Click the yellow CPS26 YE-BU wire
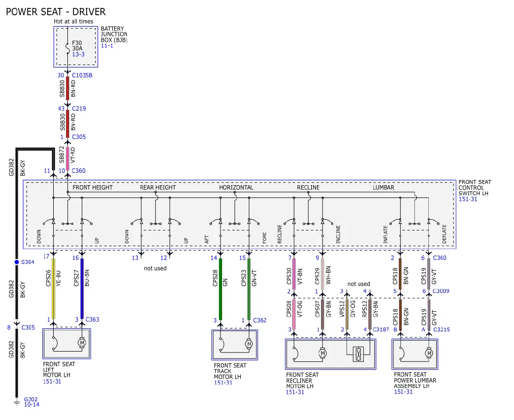 (54, 289)
